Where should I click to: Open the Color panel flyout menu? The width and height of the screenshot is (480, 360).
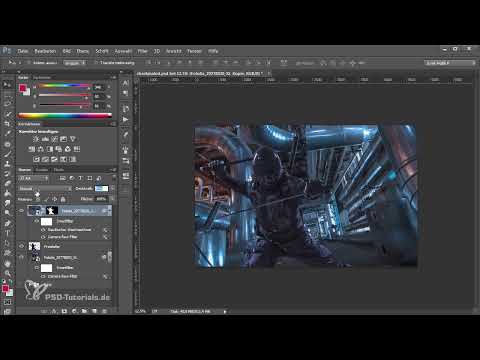tap(114, 77)
